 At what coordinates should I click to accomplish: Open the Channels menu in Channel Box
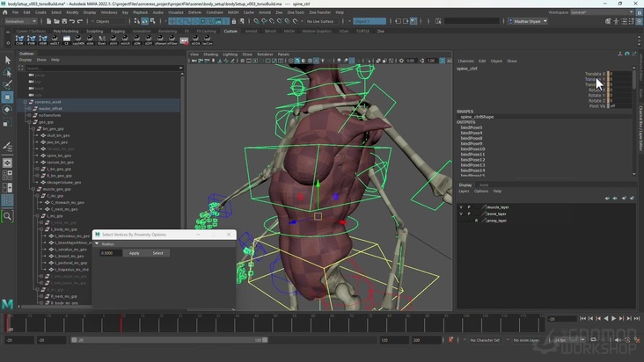pos(465,62)
